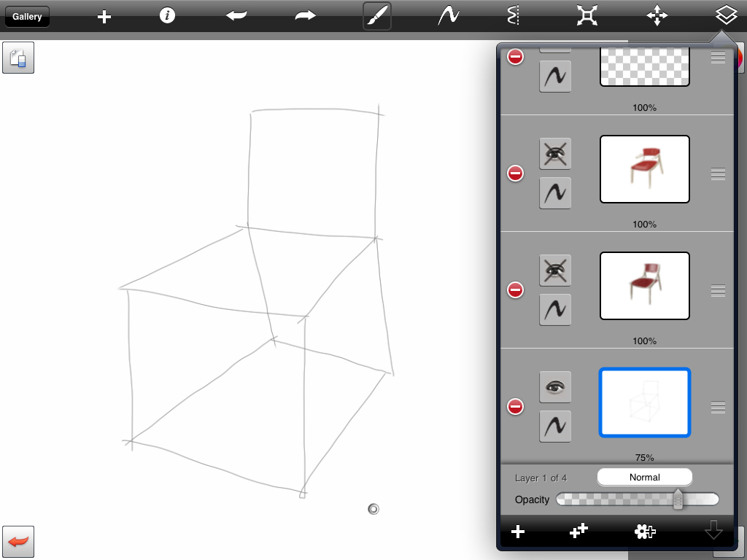The image size is (747, 560).
Task: Show the hidden middle red chair layer
Action: pyautogui.click(x=555, y=271)
